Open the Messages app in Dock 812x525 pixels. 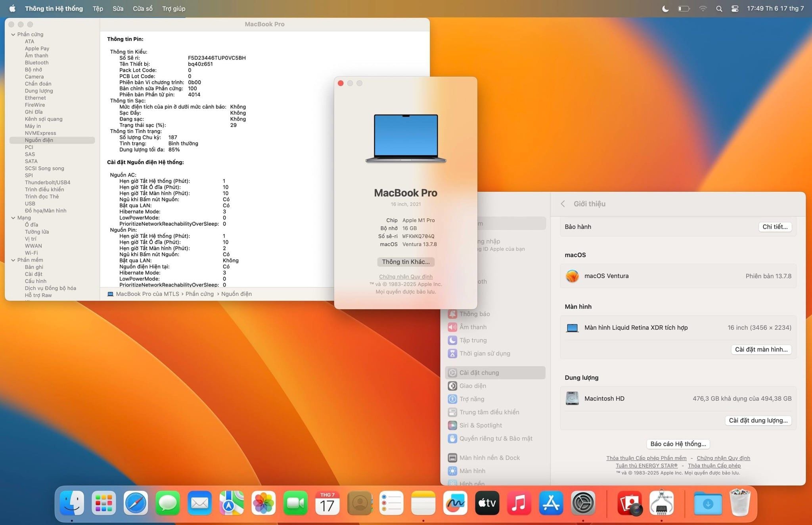coord(168,503)
